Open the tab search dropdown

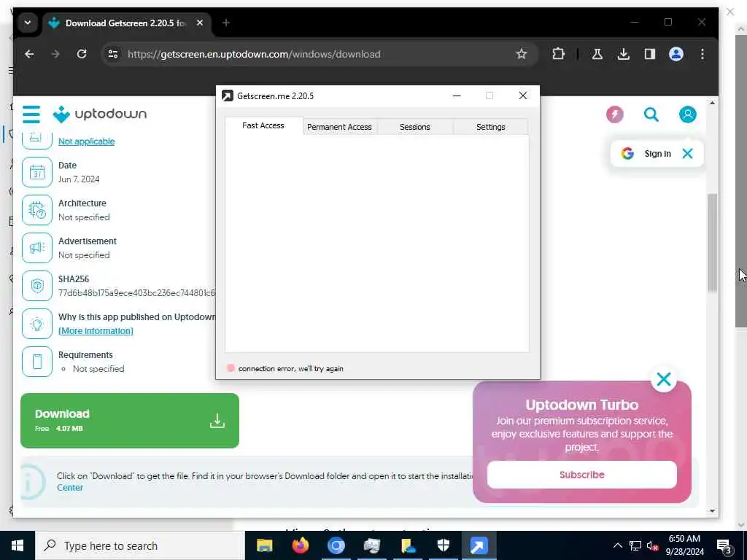28,23
